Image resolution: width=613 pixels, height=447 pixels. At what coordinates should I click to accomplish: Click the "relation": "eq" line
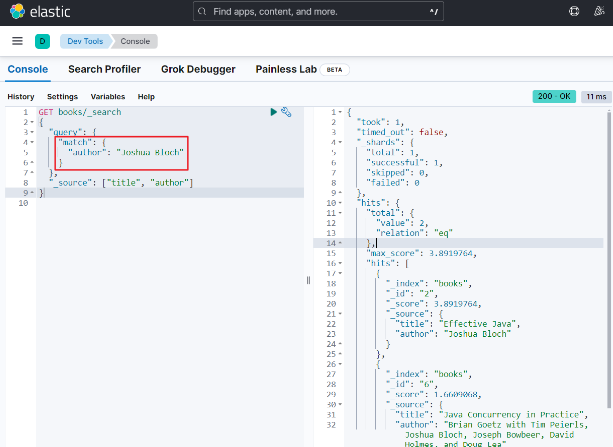point(414,233)
